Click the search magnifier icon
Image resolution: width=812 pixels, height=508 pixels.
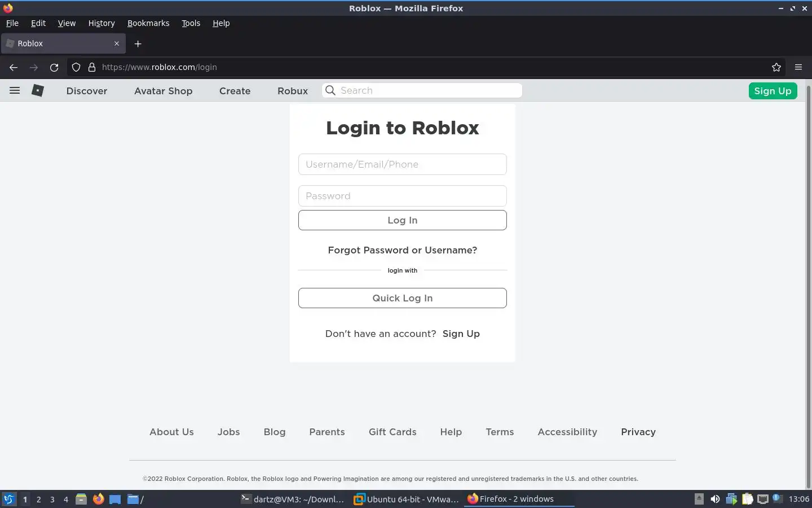[330, 90]
